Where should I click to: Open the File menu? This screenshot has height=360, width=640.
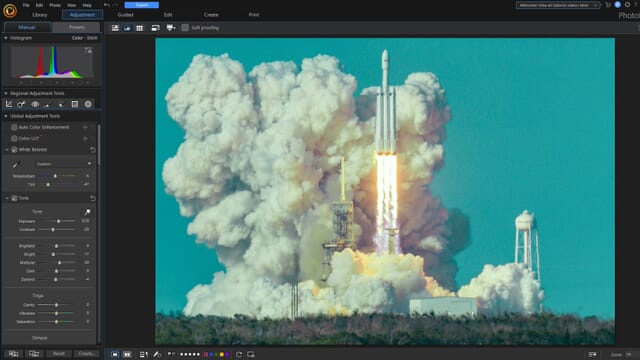click(26, 5)
